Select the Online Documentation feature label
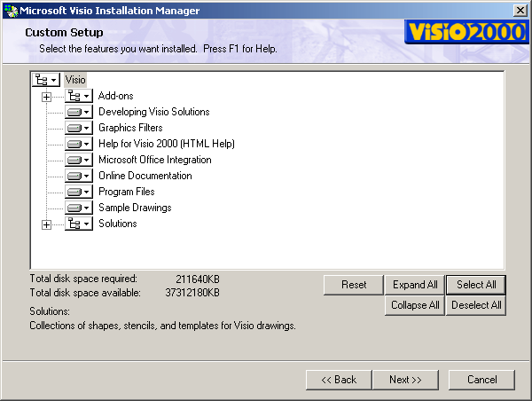532x401 pixels. tap(145, 176)
